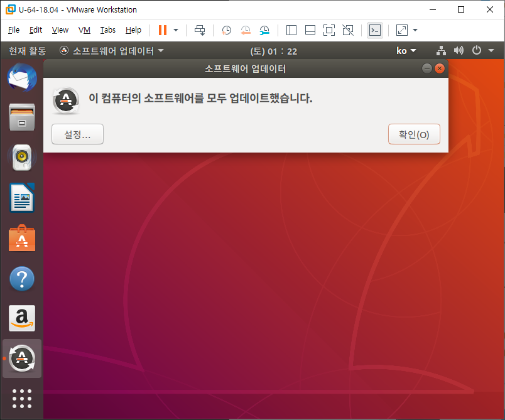The height and width of the screenshot is (420, 505).
Task: Open the Tabs menu
Action: click(107, 30)
